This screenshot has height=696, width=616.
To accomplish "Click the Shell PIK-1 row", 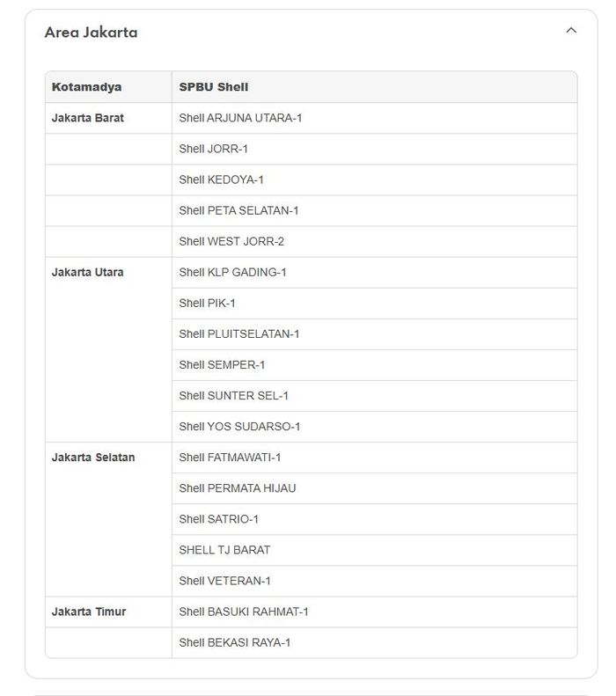I will click(207, 303).
